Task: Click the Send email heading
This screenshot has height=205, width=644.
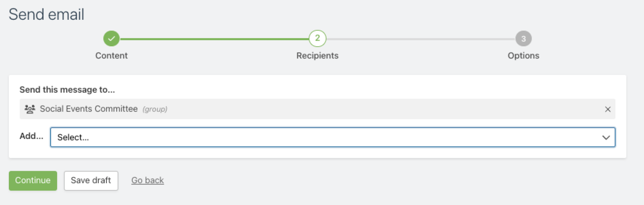Action: click(46, 14)
